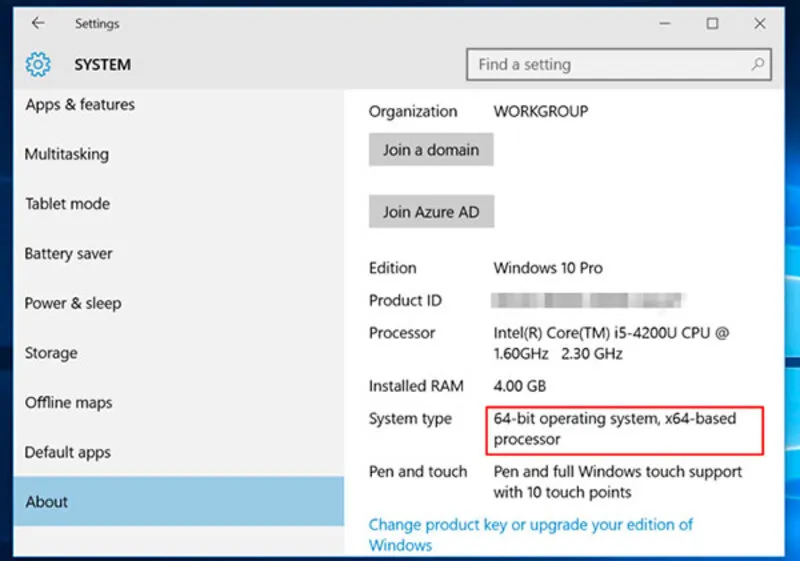
Task: Open Apps & features settings
Action: 80,105
